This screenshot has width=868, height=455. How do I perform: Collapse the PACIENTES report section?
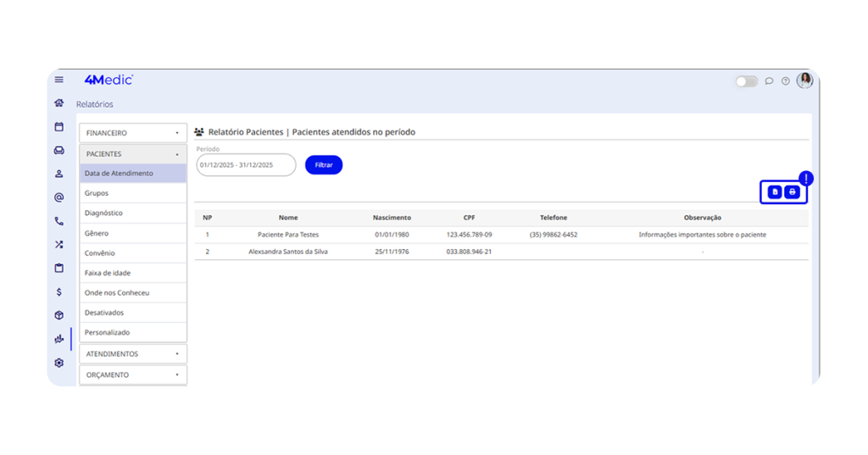pyautogui.click(x=133, y=154)
